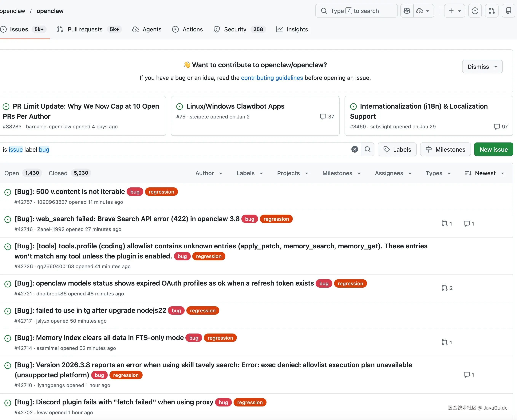Click the regression label on issue #42757
The height and width of the screenshot is (420, 517).
coord(161,192)
